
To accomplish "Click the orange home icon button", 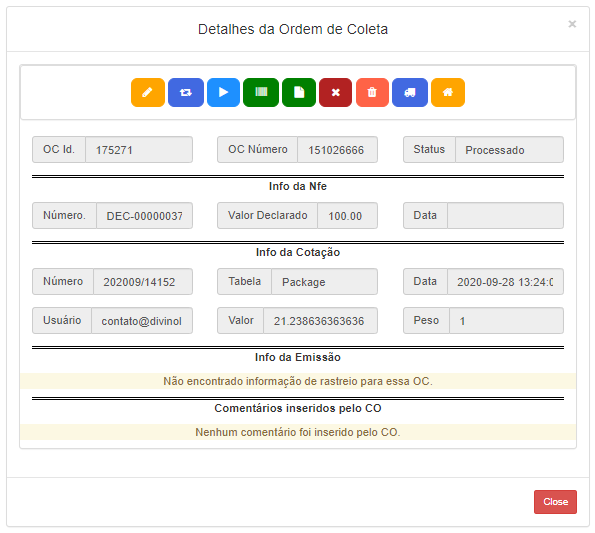I will point(448,93).
